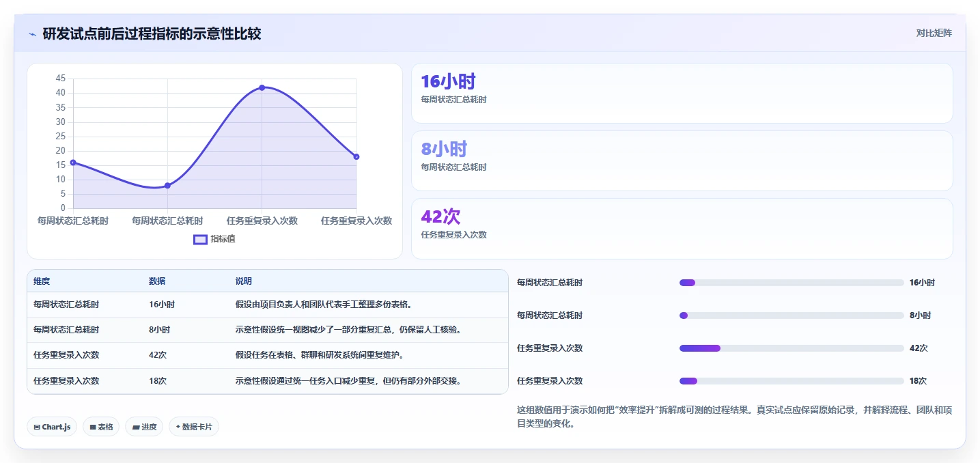Click the progress bar for 8小时
This screenshot has width=980, height=463.
tap(792, 315)
